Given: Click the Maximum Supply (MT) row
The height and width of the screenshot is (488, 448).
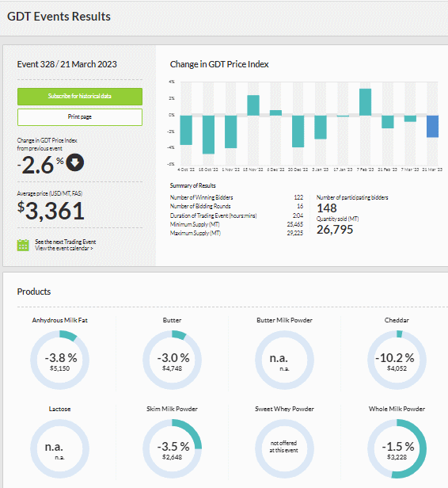Looking at the screenshot, I should pos(237,233).
